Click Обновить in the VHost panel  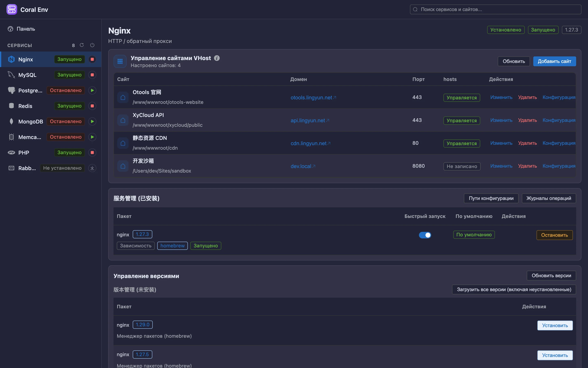pos(514,61)
